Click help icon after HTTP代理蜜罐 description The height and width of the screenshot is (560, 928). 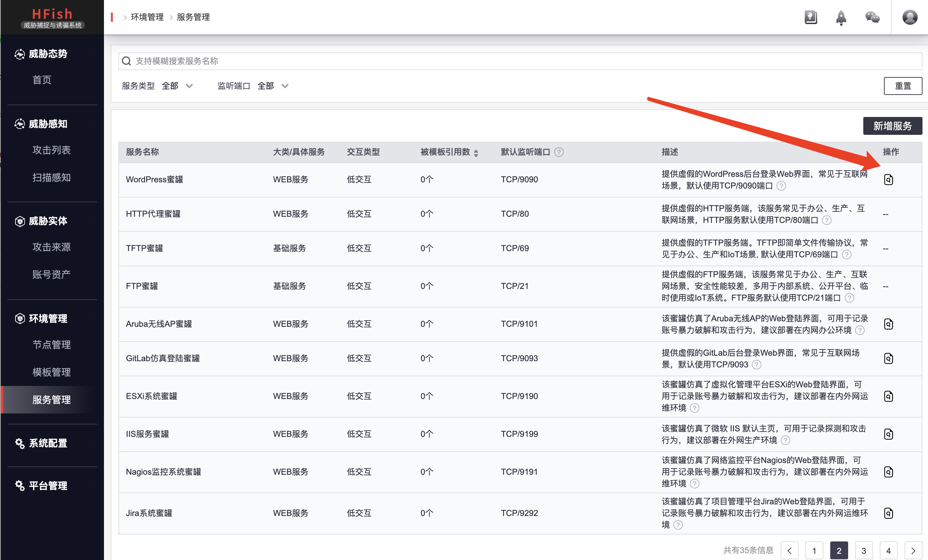click(x=826, y=220)
